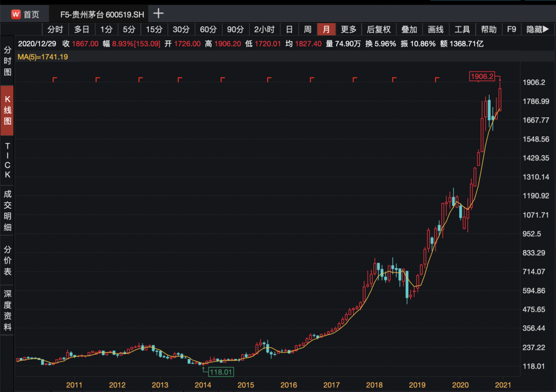This screenshot has width=556, height=392.
Task: Click the date 2020/12/29 in info bar
Action: (x=37, y=44)
